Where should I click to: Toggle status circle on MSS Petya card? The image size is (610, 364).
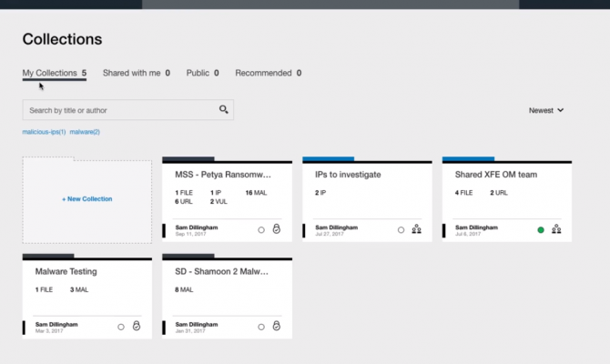(261, 230)
